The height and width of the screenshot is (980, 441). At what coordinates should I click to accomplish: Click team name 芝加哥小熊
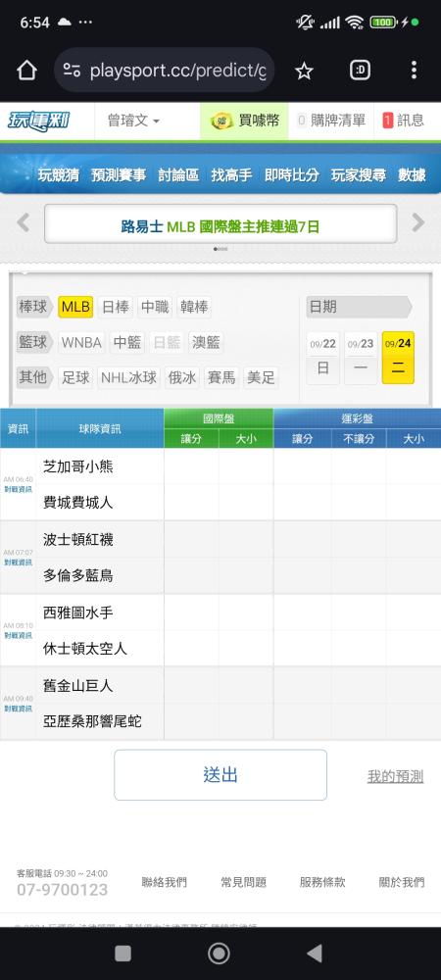[x=78, y=466]
